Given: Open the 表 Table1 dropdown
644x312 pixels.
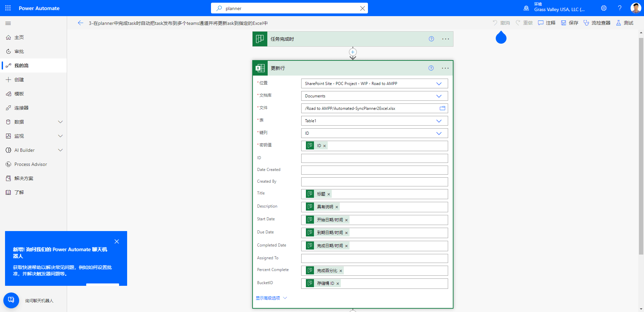Looking at the screenshot, I should tap(439, 121).
